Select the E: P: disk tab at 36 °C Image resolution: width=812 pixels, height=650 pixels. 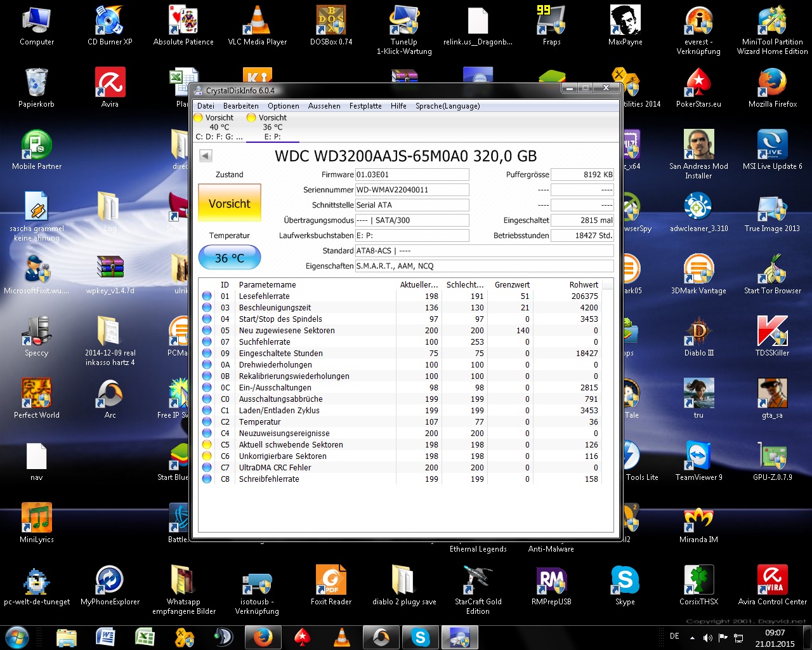[272, 127]
